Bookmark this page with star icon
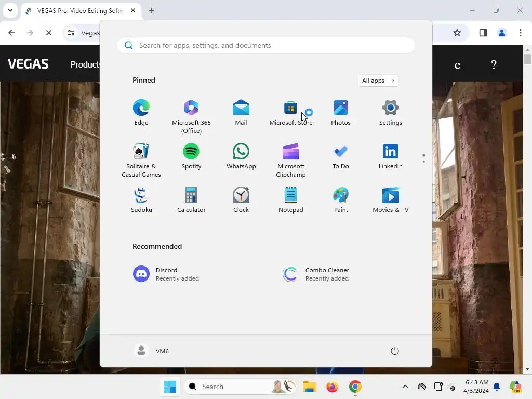 pos(457,33)
